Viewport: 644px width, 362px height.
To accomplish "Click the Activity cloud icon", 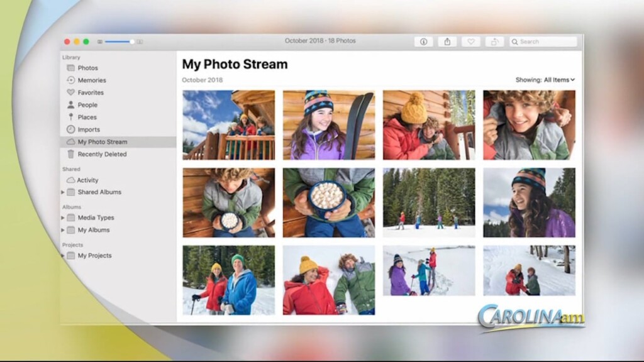I will pos(70,180).
